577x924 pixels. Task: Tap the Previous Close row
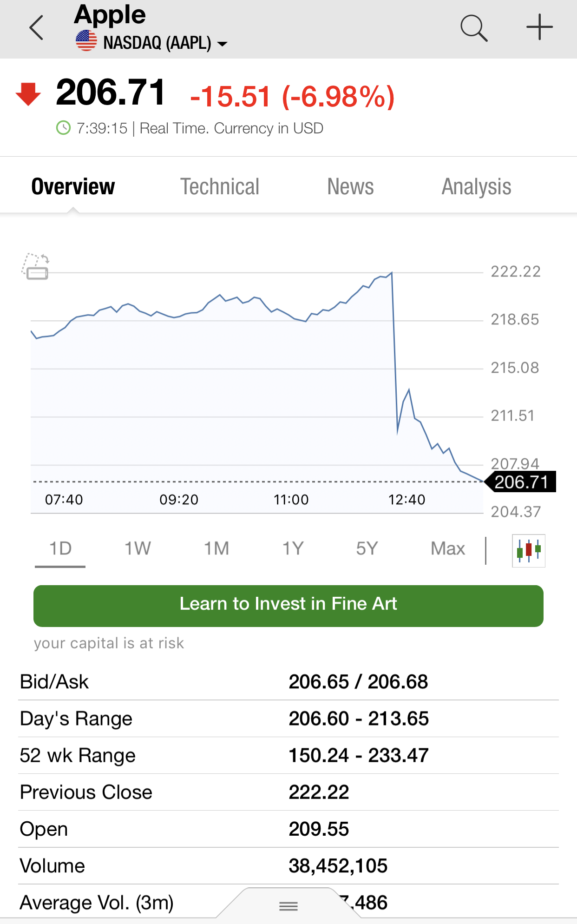288,792
